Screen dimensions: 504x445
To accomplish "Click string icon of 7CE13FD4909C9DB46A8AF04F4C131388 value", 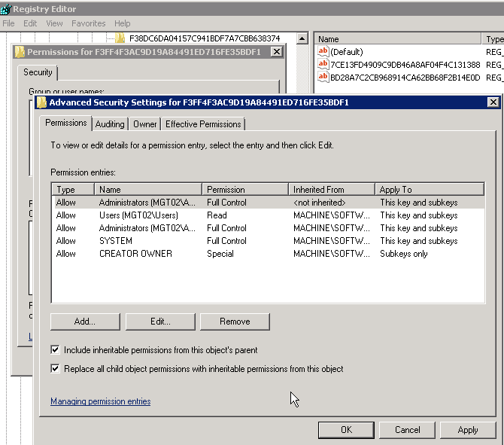I will point(323,64).
